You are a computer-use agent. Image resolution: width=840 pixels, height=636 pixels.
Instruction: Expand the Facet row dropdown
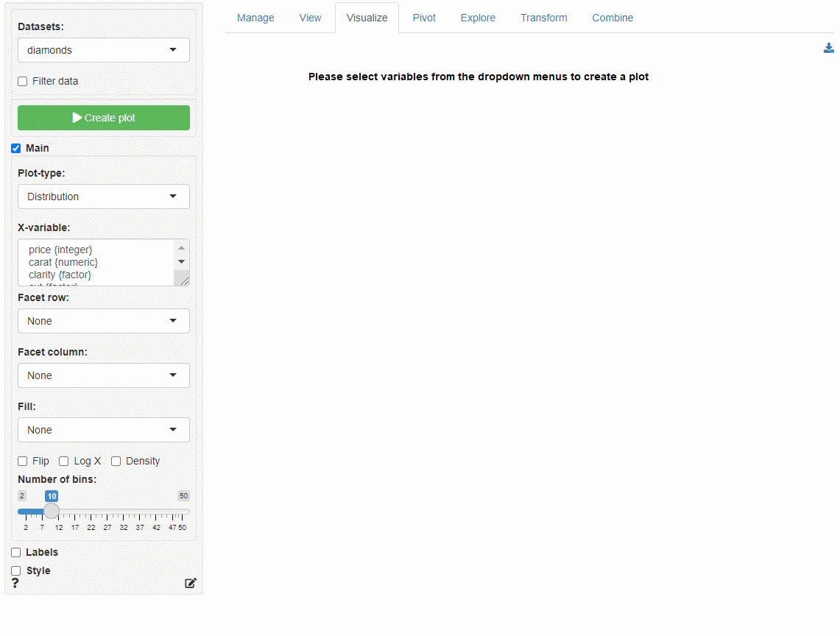coord(104,321)
